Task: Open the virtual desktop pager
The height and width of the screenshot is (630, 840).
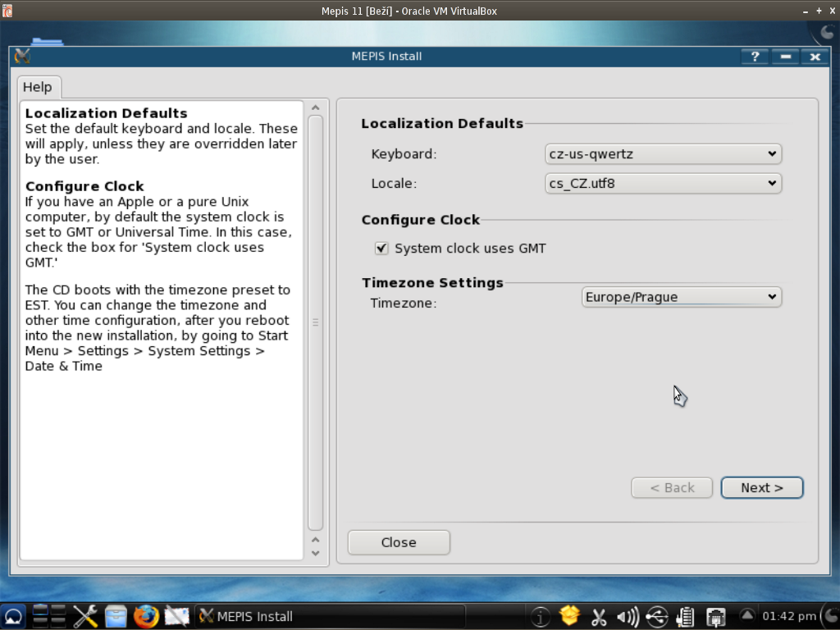Action: point(49,617)
